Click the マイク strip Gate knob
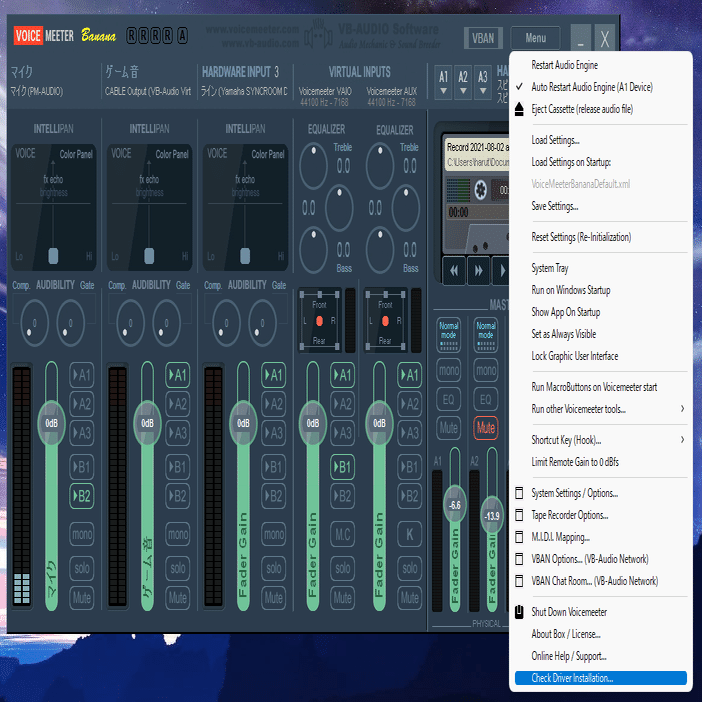Image resolution: width=702 pixels, height=702 pixels. tap(70, 323)
